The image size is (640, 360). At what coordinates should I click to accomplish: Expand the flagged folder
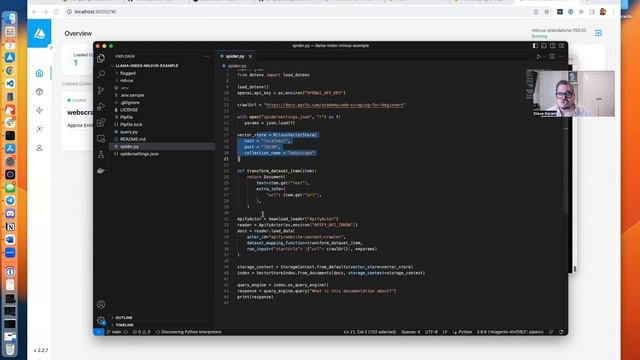point(128,73)
